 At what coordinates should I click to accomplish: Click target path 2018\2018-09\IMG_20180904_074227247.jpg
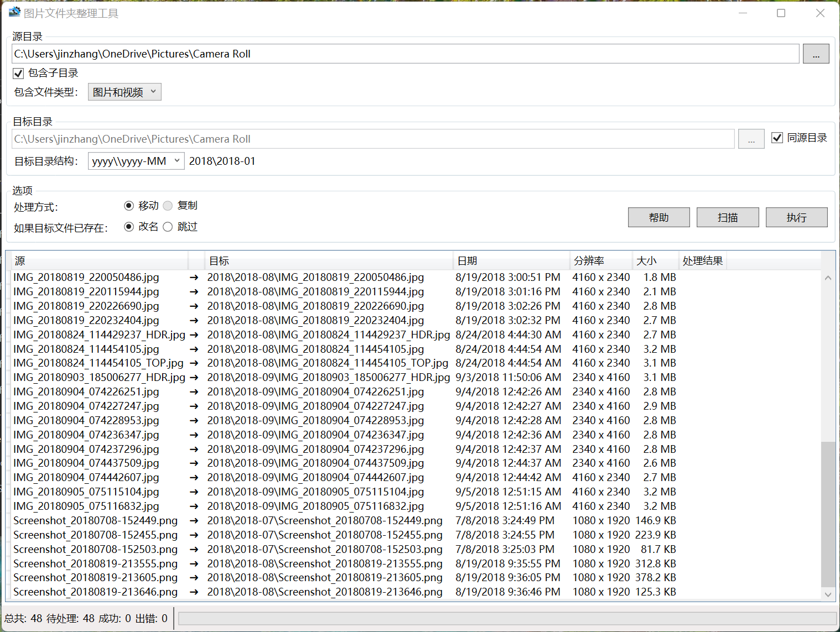(x=316, y=406)
